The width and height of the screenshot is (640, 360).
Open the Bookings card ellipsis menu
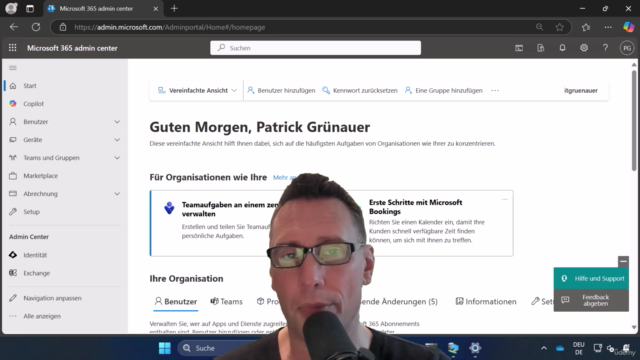pyautogui.click(x=504, y=200)
